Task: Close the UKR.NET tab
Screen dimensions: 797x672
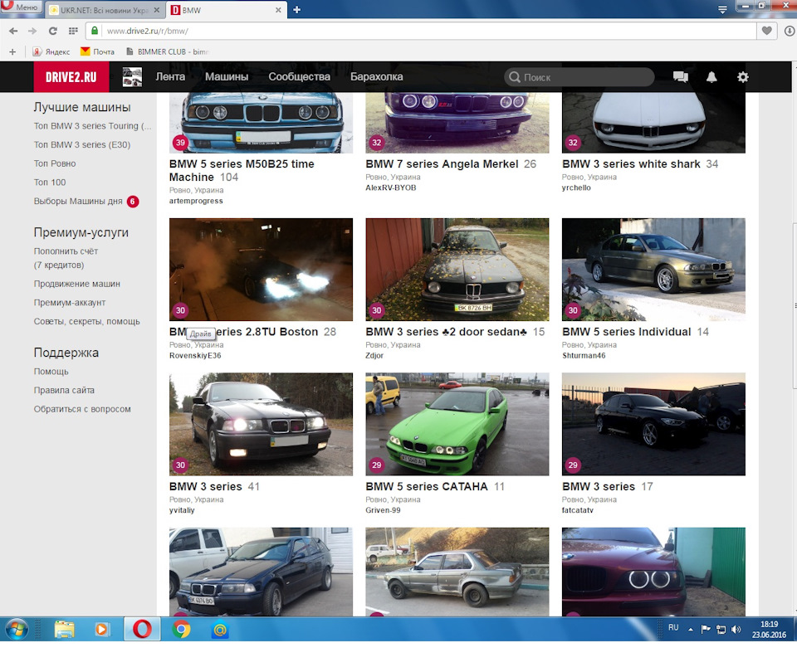Action: click(x=157, y=10)
